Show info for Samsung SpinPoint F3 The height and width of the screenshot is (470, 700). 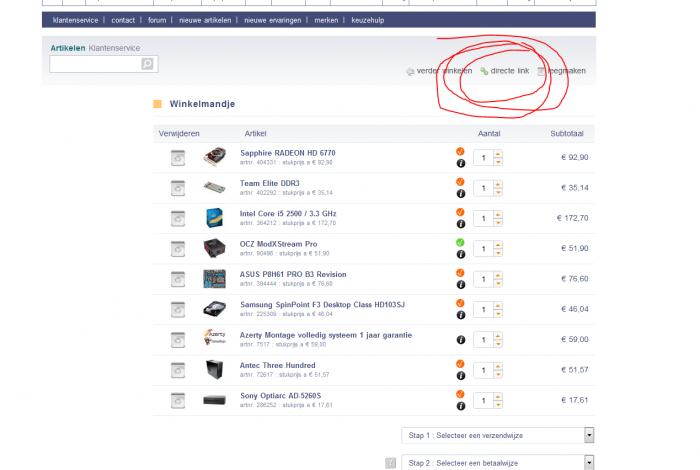click(461, 315)
